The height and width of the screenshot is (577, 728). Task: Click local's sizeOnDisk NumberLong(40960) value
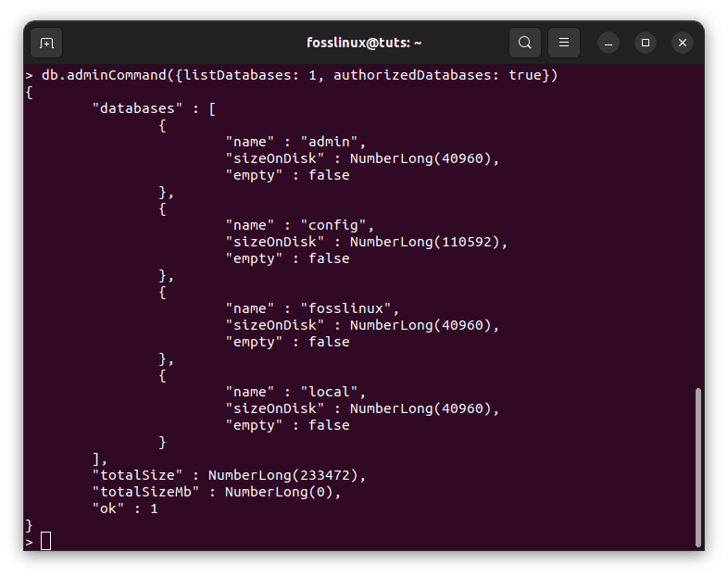click(420, 408)
